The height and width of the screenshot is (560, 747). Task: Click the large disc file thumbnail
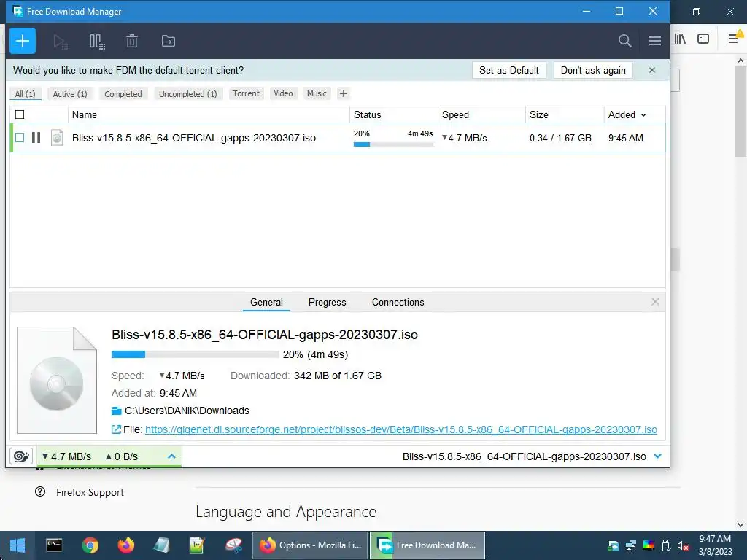(x=57, y=381)
